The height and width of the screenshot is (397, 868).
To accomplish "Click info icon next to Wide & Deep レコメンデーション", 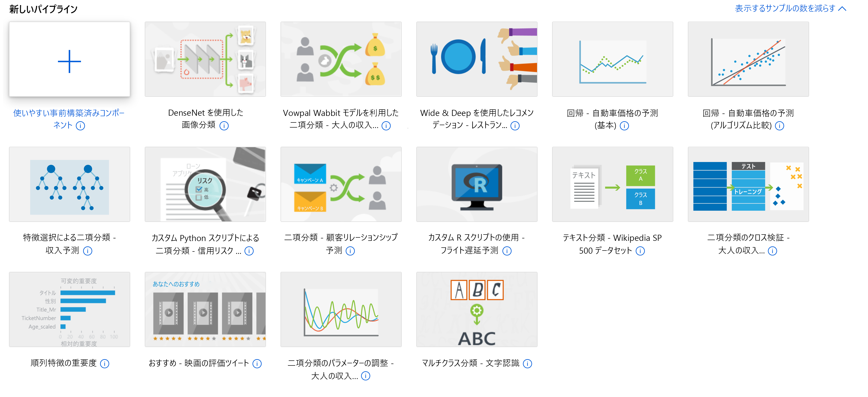I will point(515,126).
